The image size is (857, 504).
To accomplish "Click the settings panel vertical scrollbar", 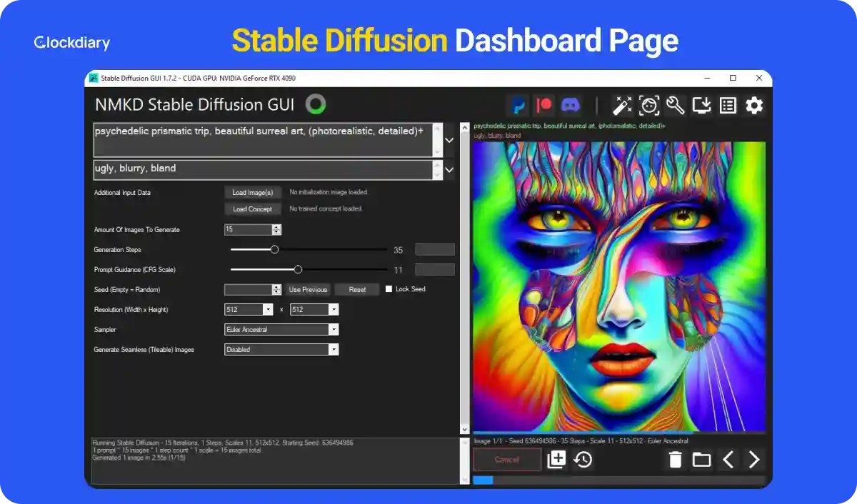I will [465, 278].
